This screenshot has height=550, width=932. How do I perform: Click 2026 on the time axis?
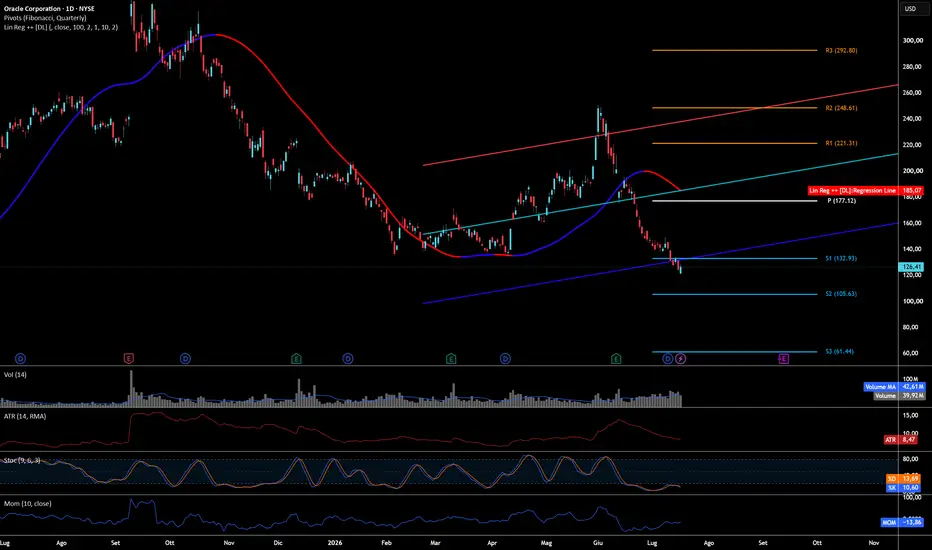click(335, 543)
